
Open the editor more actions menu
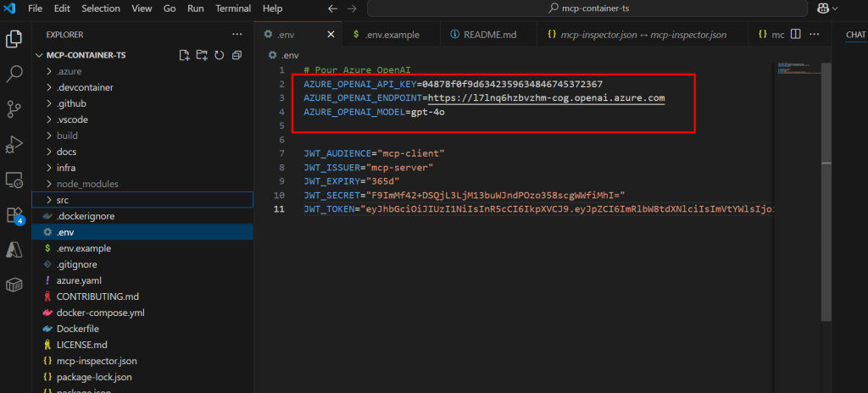[x=814, y=35]
